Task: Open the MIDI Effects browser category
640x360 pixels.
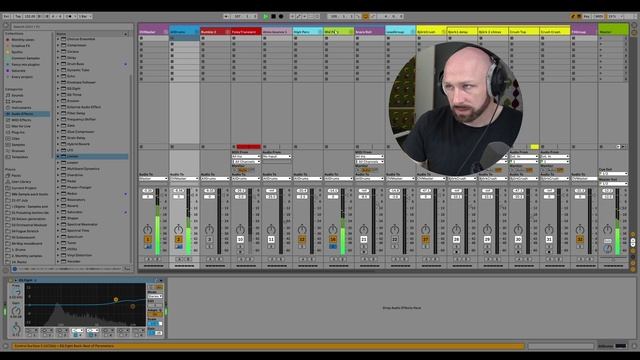Action: (21, 120)
